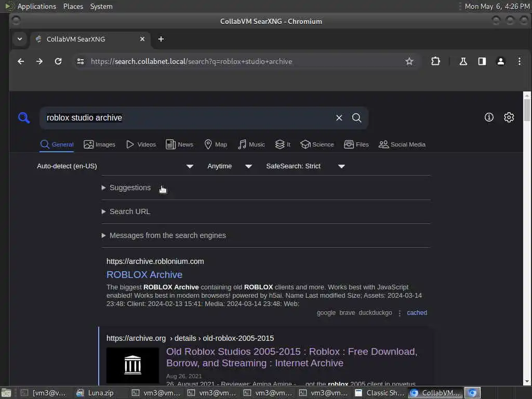Close the CollabVM SearXNG tab
The height and width of the screenshot is (399, 532).
point(142,39)
